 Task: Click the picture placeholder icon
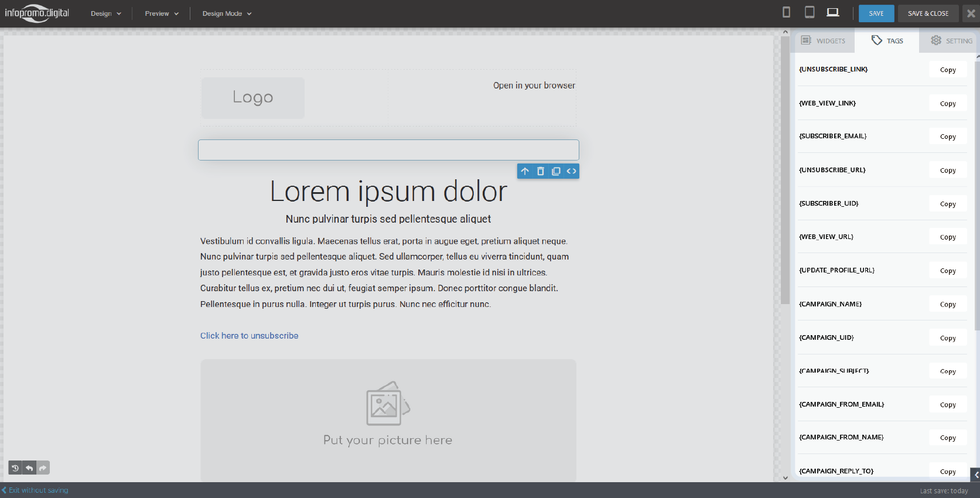point(388,404)
